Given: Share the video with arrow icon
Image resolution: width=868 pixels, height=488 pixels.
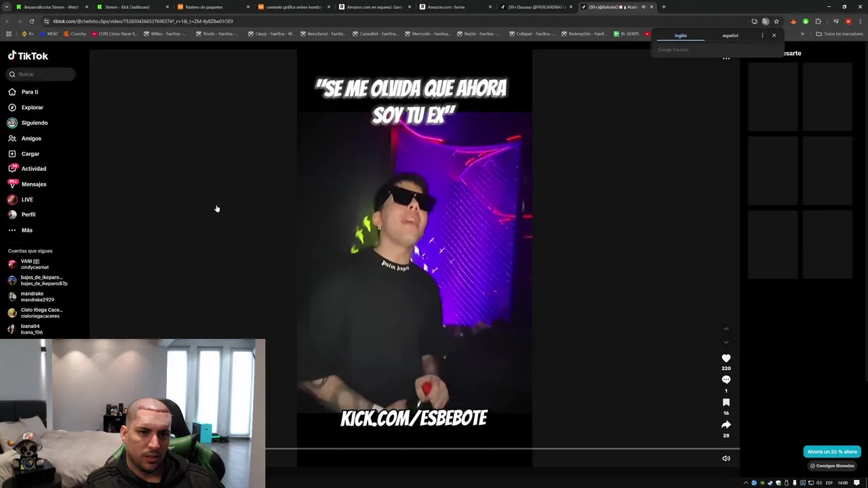Looking at the screenshot, I should pyautogui.click(x=726, y=424).
